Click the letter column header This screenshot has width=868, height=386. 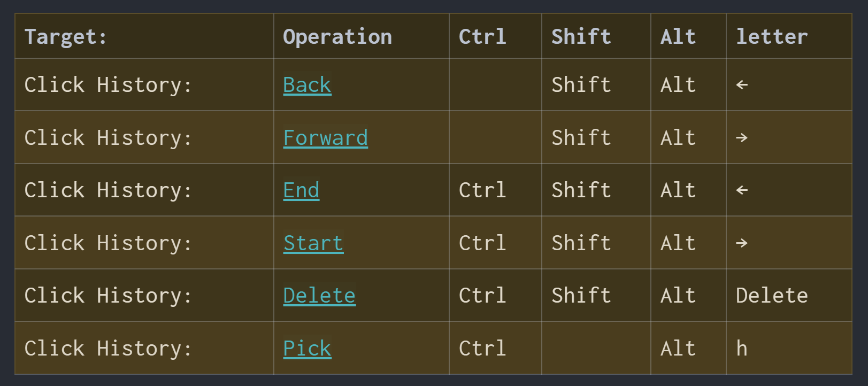pos(772,37)
